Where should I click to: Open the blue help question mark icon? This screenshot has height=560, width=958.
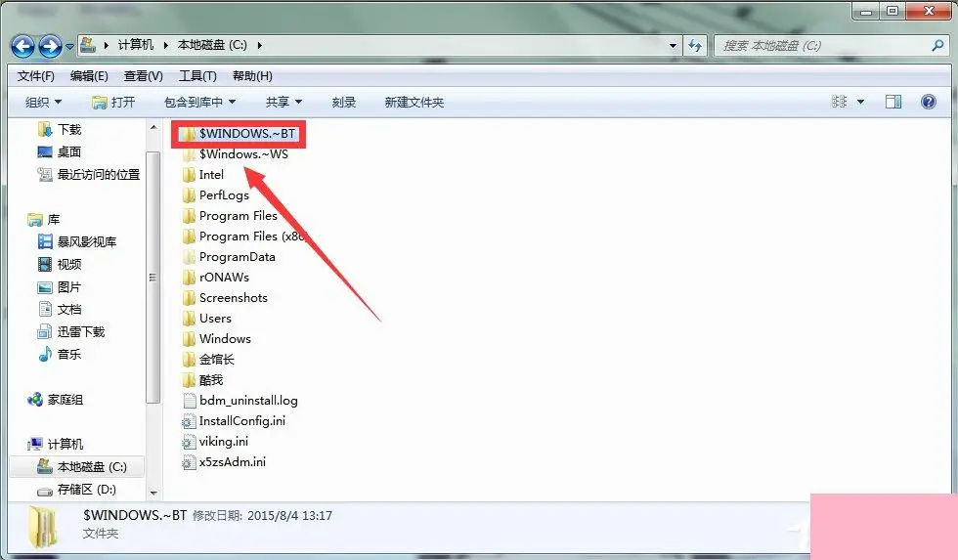pos(928,102)
